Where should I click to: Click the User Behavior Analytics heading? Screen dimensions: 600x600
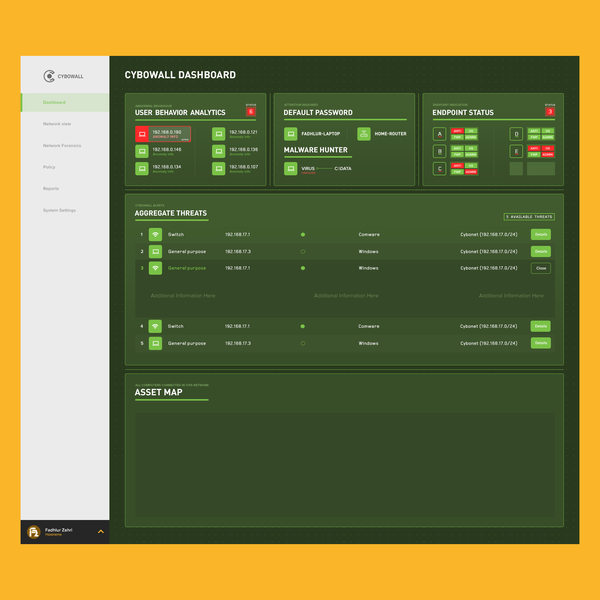click(180, 112)
